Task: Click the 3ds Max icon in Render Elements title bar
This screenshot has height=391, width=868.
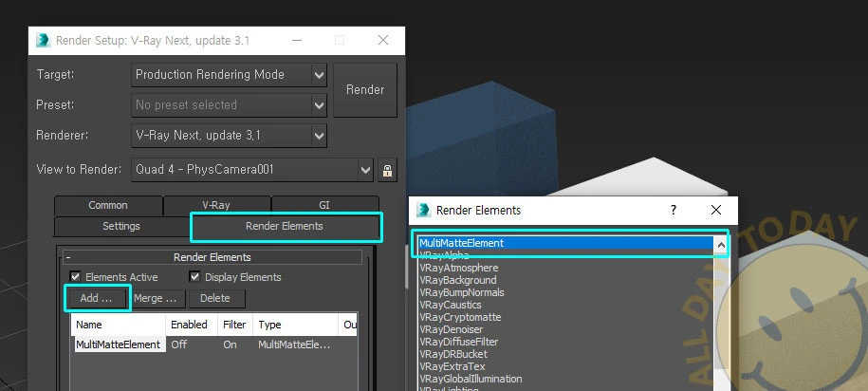Action: 423,210
